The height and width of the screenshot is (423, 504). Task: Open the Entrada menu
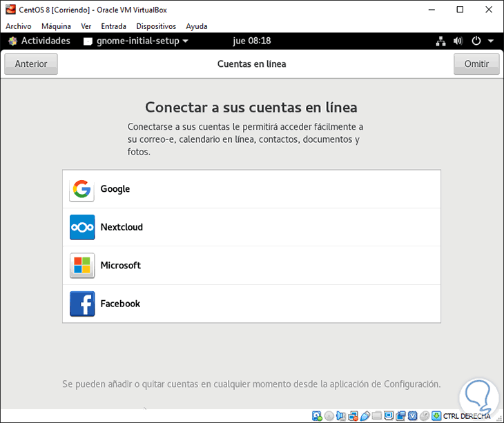114,26
